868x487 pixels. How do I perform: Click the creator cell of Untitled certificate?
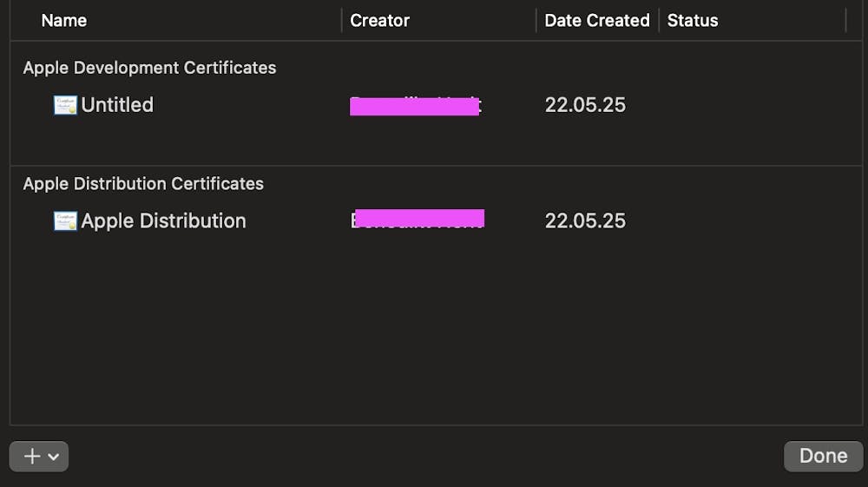[415, 106]
